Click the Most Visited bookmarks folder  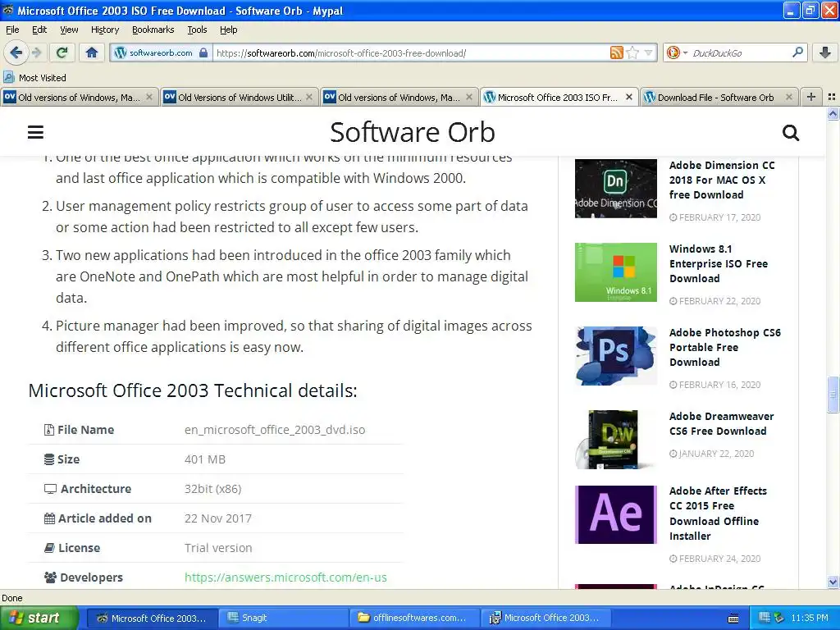point(34,78)
